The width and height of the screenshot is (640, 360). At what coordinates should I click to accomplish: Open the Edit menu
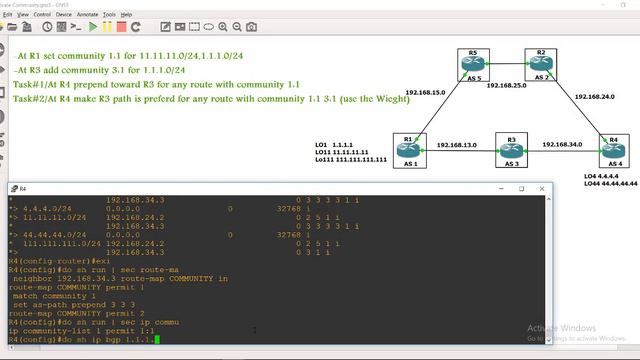coord(7,14)
